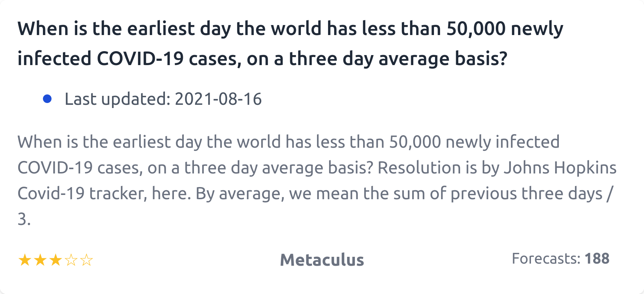644x294 pixels.
Task: Open the bold question title
Action: coord(290,43)
